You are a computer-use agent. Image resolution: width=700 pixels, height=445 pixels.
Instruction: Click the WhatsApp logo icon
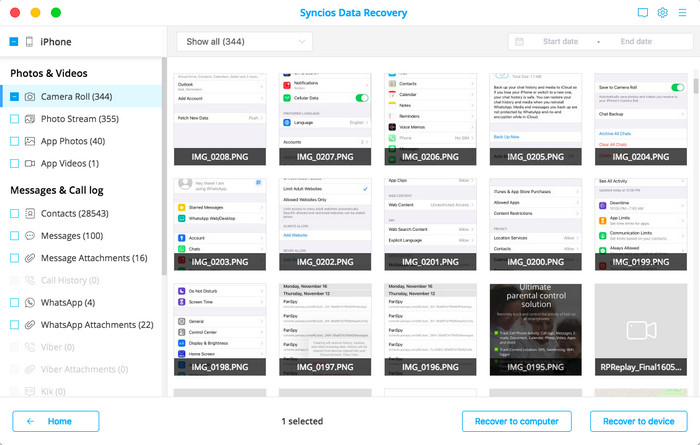(x=30, y=303)
